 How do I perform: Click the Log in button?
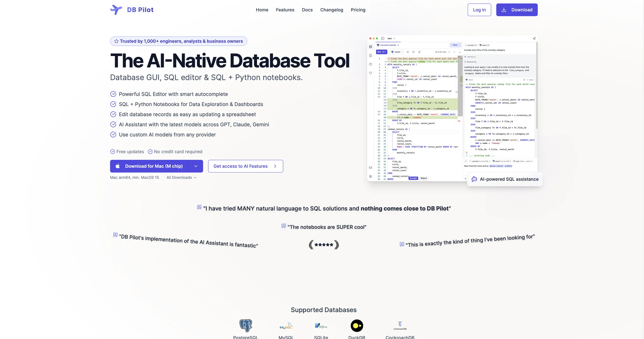coord(479,10)
